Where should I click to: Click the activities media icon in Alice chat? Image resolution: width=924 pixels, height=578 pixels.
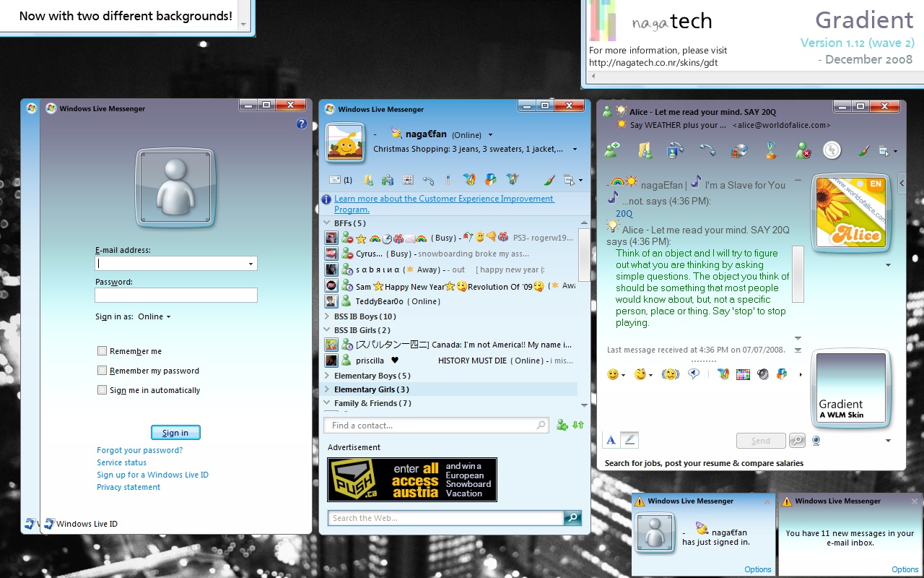pyautogui.click(x=739, y=150)
